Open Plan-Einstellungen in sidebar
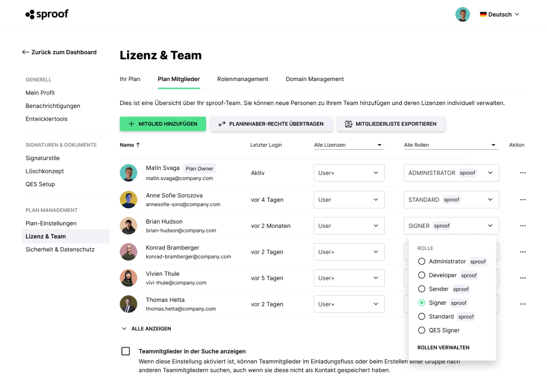The image size is (547, 392). pyautogui.click(x=51, y=223)
